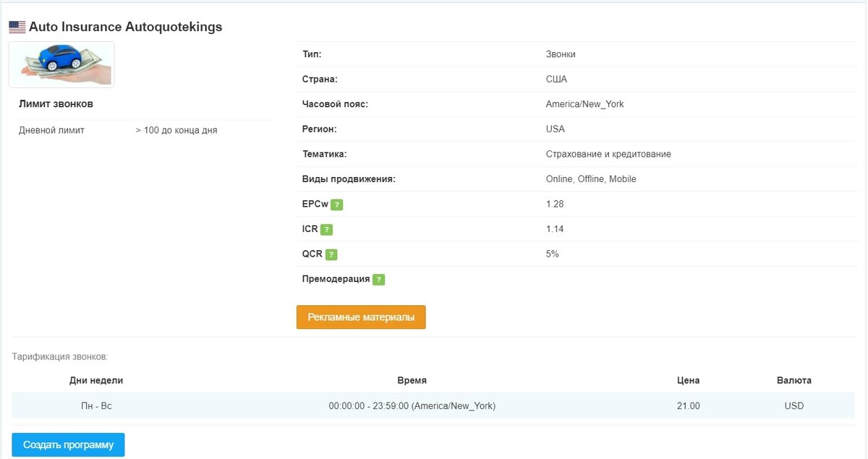Image resolution: width=868 pixels, height=459 pixels.
Task: Open the QCR help tooltip icon
Action: click(331, 254)
